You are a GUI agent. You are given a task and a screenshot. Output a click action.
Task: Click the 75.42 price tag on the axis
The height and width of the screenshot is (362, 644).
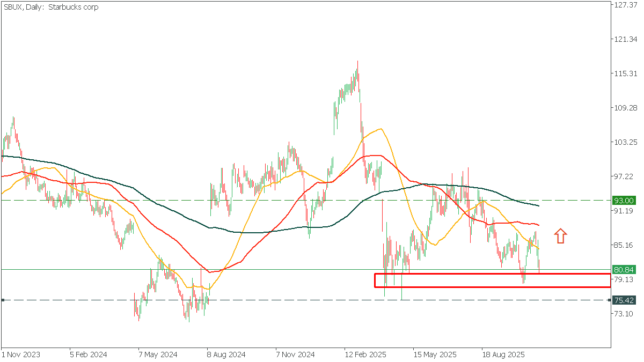click(x=624, y=300)
